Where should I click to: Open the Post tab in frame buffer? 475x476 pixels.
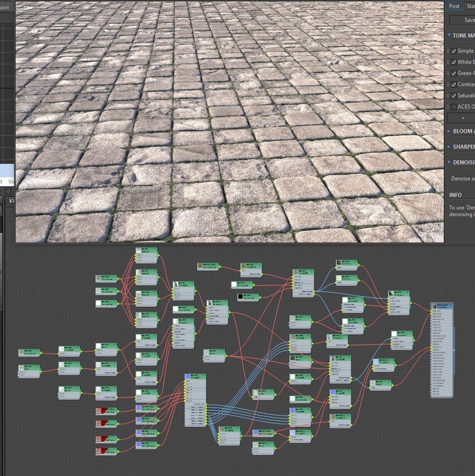tap(454, 6)
